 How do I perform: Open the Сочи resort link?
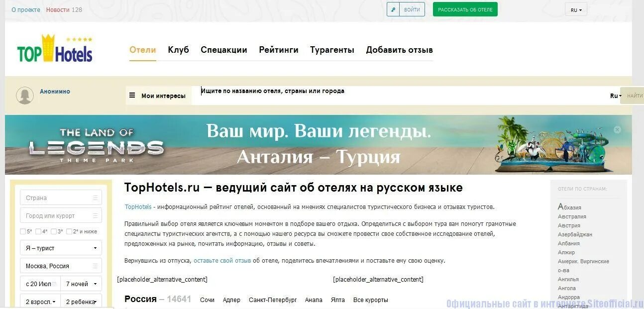(207, 300)
